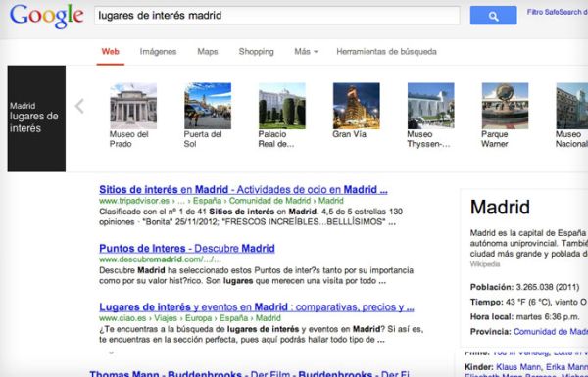The image size is (588, 377).
Task: Switch to the Imágenes tab
Action: click(x=158, y=52)
